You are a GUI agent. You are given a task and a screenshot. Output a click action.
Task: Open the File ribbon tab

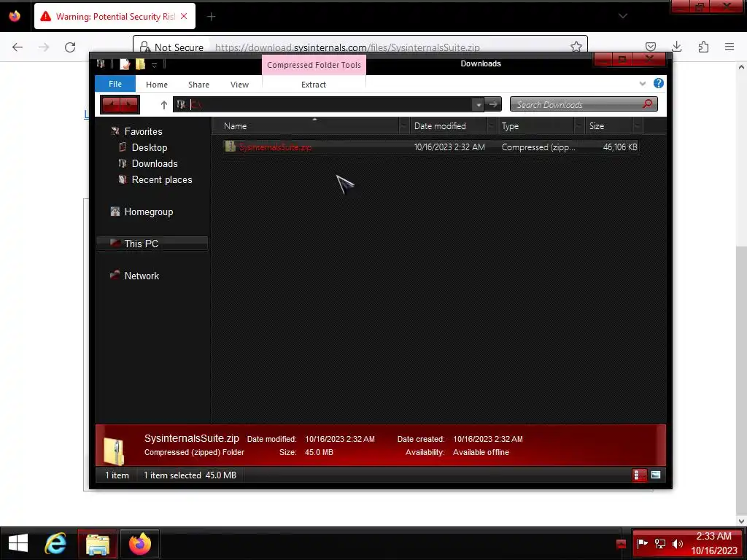115,84
